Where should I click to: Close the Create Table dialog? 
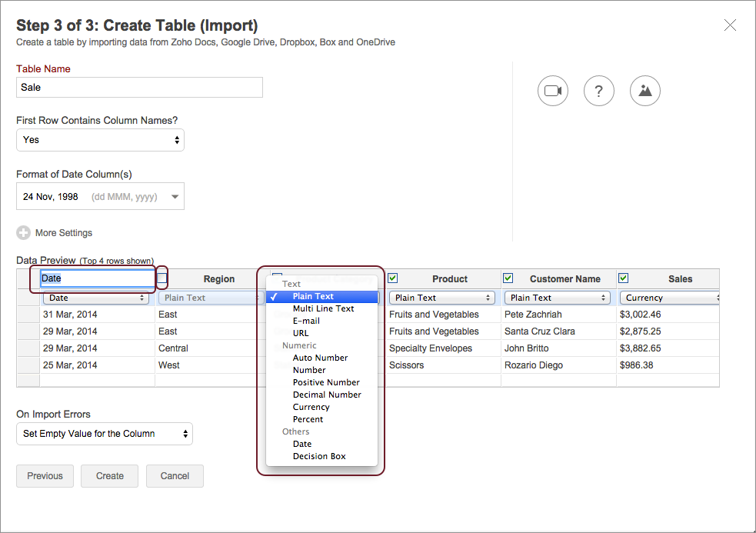coord(730,25)
